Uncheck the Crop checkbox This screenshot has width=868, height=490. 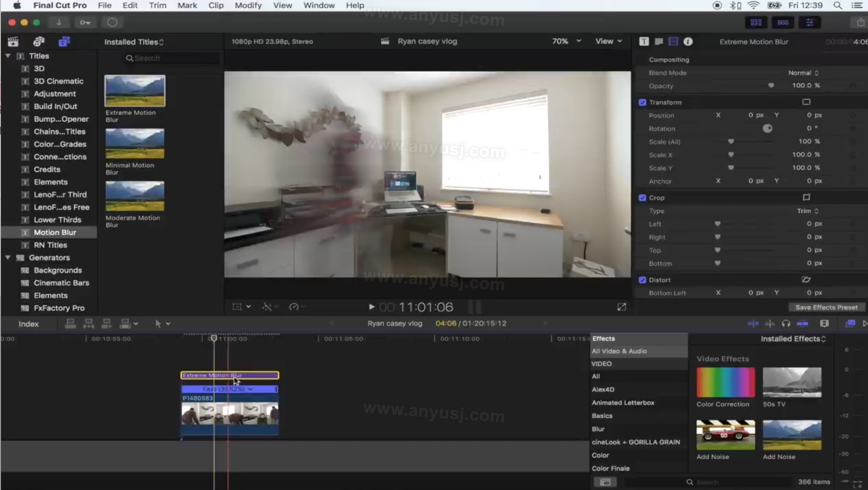643,198
